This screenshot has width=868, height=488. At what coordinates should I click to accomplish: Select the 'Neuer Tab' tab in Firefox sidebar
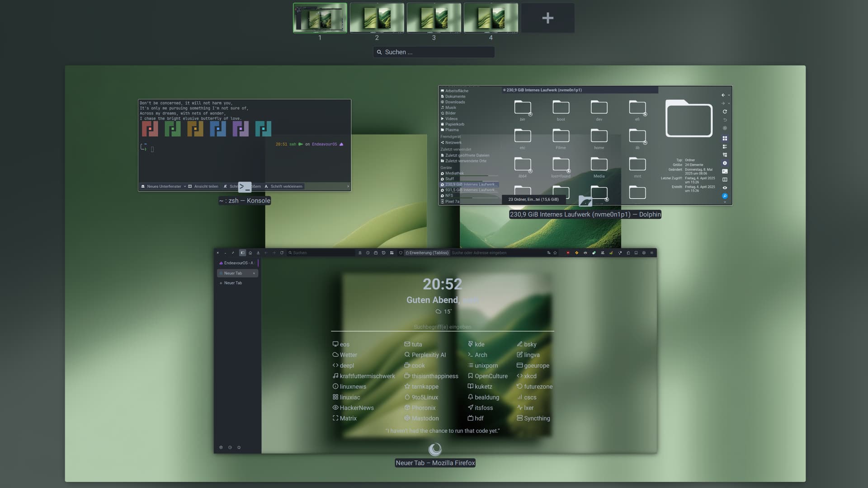click(x=233, y=273)
